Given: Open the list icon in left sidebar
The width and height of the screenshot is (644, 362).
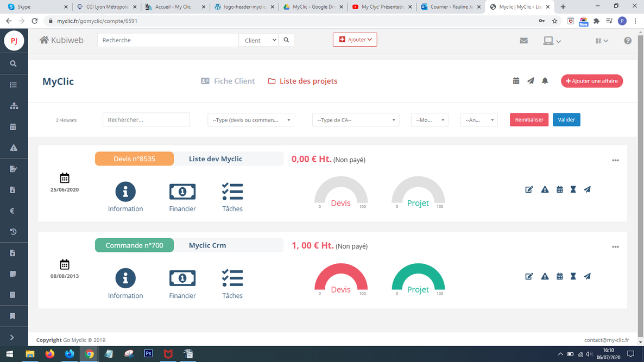Looking at the screenshot, I should [x=14, y=85].
